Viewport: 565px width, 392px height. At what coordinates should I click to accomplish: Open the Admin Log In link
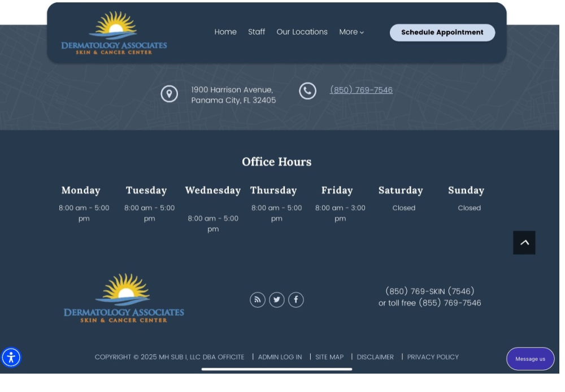click(280, 357)
